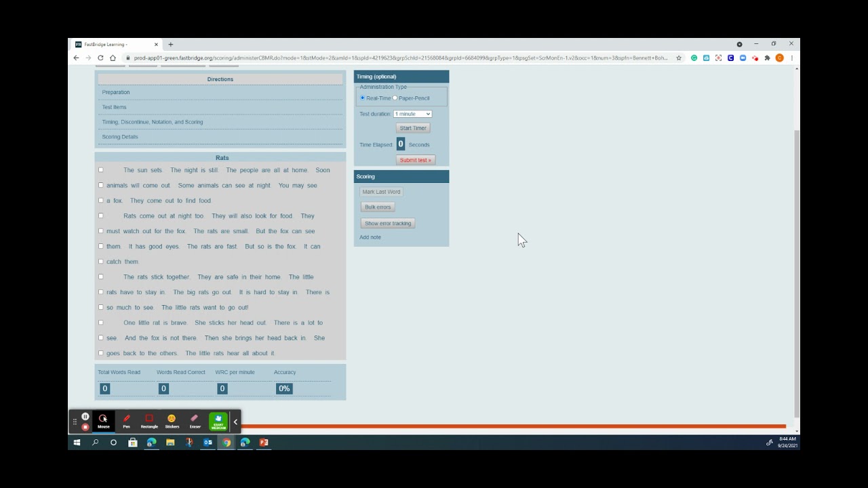
Task: Click the Start Webcam button
Action: coord(218,422)
